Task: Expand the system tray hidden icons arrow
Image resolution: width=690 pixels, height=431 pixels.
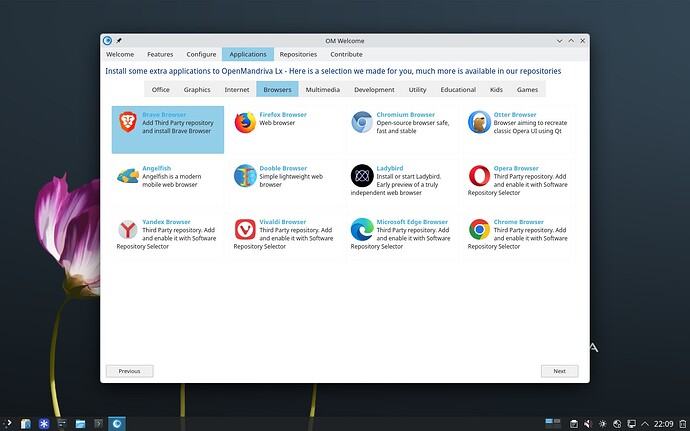Action: 645,424
